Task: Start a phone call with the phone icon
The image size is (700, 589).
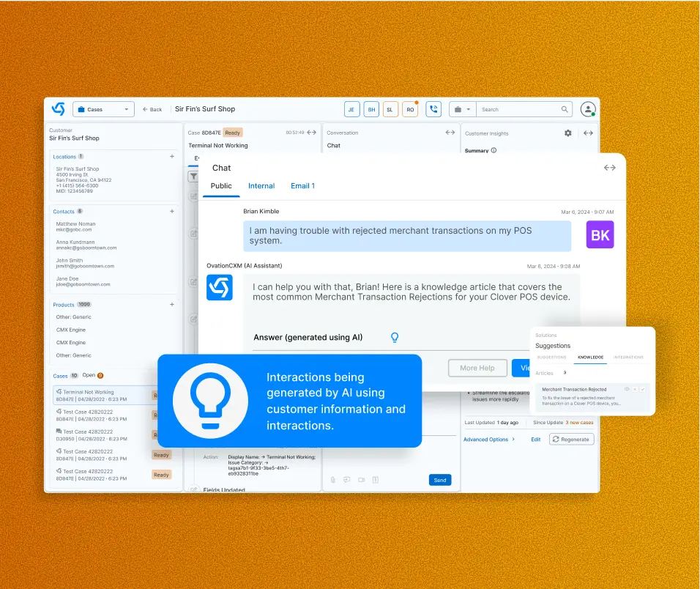Action: (433, 109)
